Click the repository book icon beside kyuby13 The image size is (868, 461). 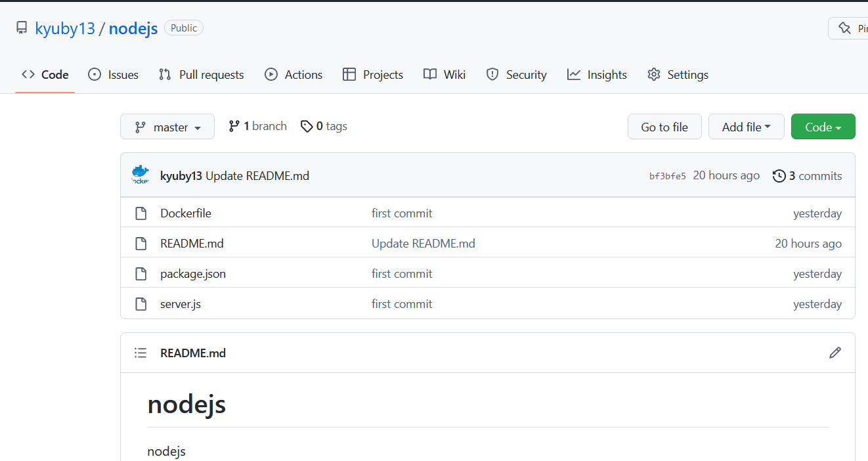point(21,27)
